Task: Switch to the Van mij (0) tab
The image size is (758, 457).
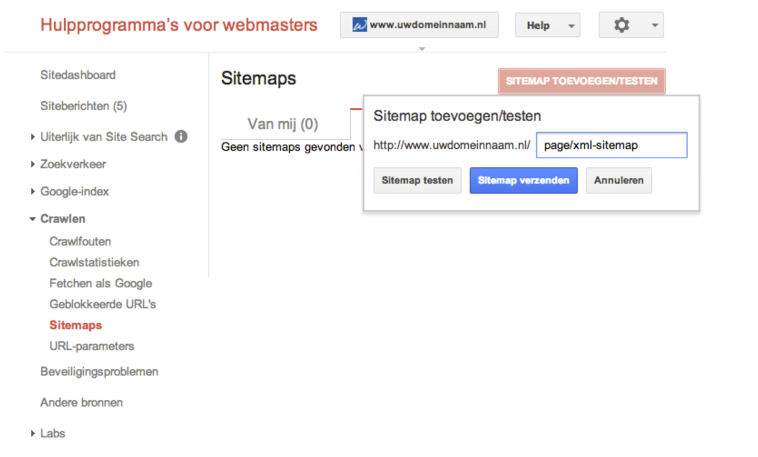Action: point(283,125)
